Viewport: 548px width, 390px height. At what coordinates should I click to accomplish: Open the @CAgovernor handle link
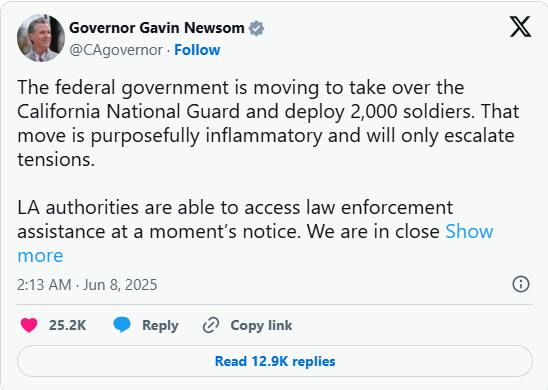(x=116, y=50)
